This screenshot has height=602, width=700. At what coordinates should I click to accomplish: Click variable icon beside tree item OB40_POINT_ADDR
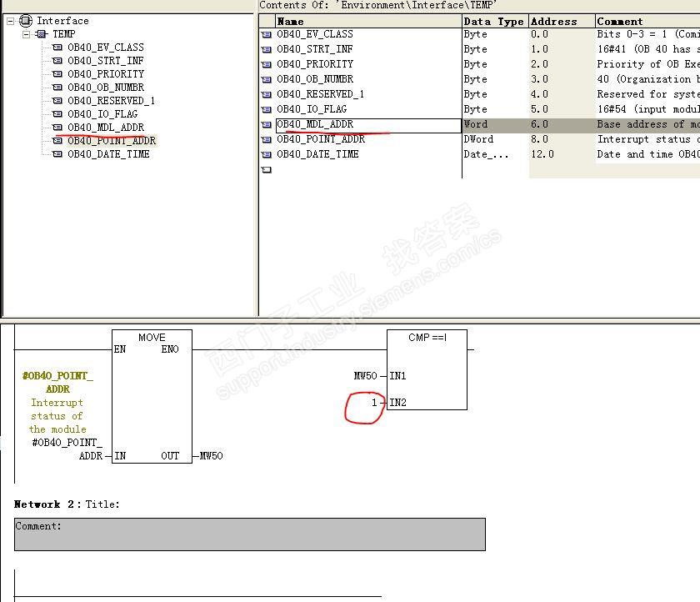tap(57, 141)
